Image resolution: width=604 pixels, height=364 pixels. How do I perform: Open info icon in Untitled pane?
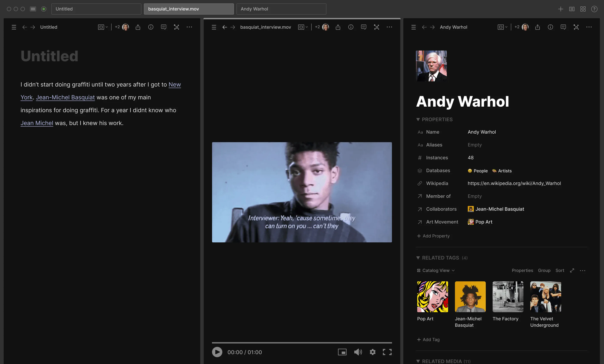[x=151, y=27]
